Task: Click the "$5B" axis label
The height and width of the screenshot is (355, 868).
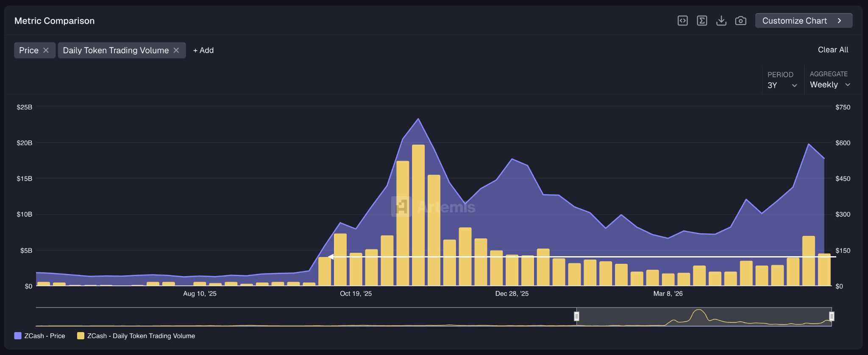Action: coord(26,251)
